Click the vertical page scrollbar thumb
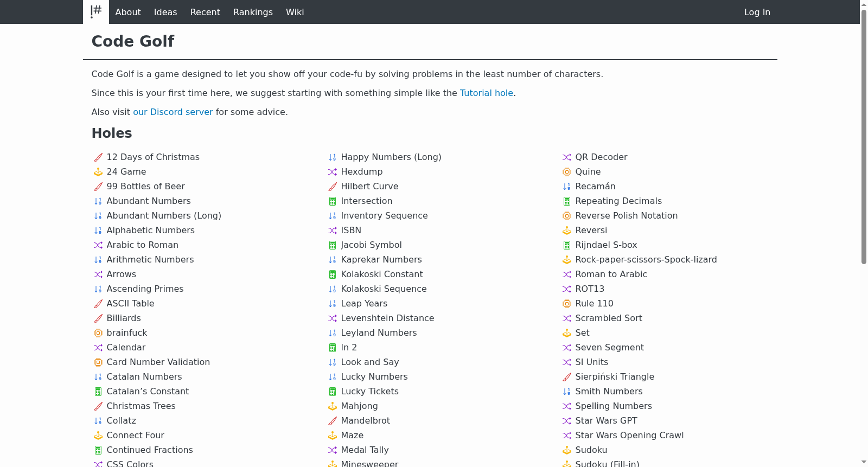This screenshot has width=868, height=467. coord(864,137)
